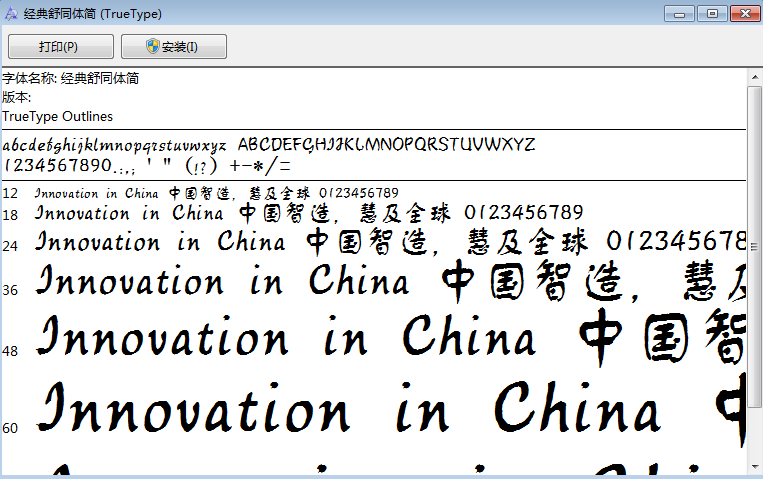This screenshot has width=763, height=479.
Task: Click the scrollbar up arrow
Action: tap(755, 75)
